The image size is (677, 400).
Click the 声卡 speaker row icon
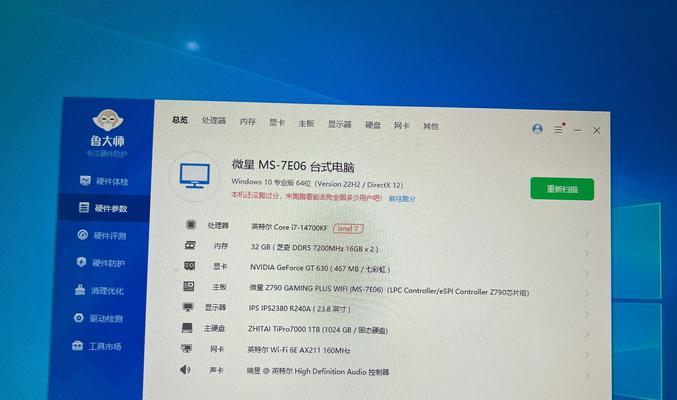tap(185, 369)
